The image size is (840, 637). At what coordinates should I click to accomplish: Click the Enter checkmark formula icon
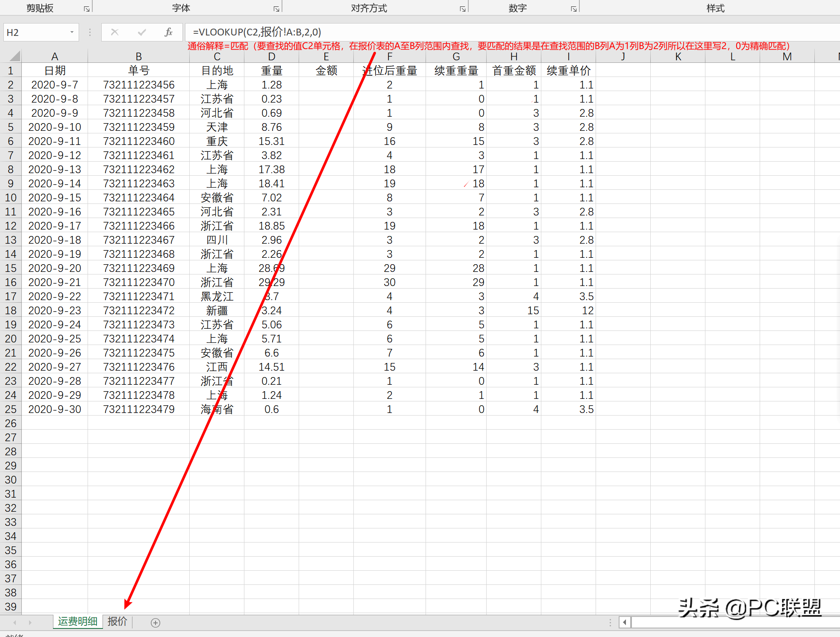point(142,32)
